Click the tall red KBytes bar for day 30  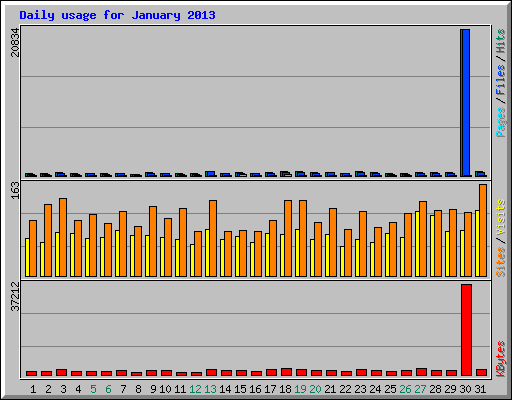466,330
